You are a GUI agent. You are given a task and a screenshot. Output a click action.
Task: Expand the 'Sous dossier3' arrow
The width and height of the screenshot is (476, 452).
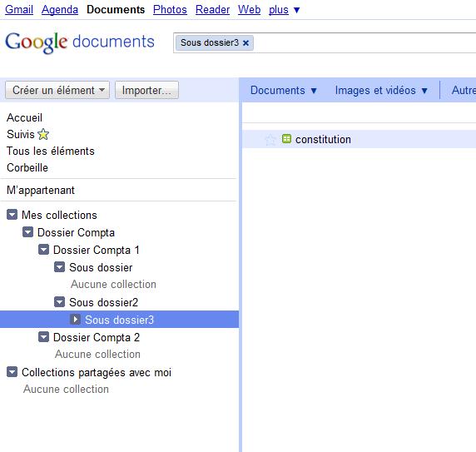[x=75, y=320]
